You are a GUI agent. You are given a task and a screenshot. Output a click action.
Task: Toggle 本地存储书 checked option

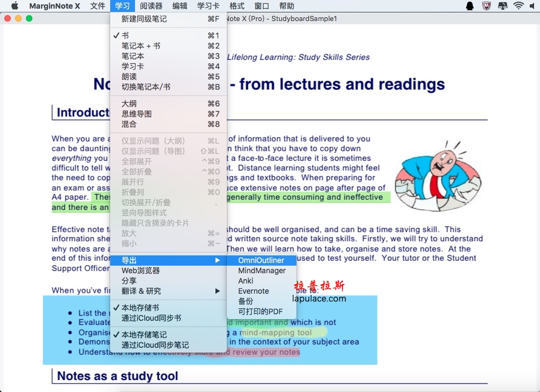tap(140, 308)
